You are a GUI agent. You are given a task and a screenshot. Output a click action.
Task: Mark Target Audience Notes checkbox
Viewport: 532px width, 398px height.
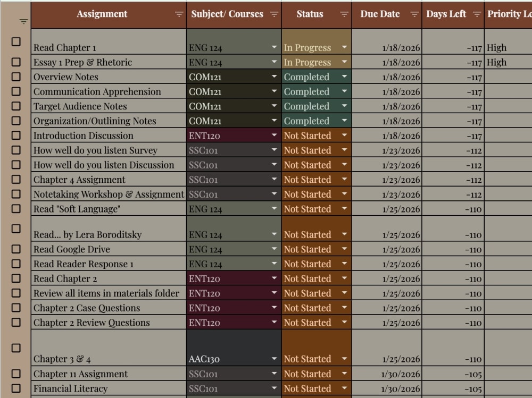click(x=16, y=106)
